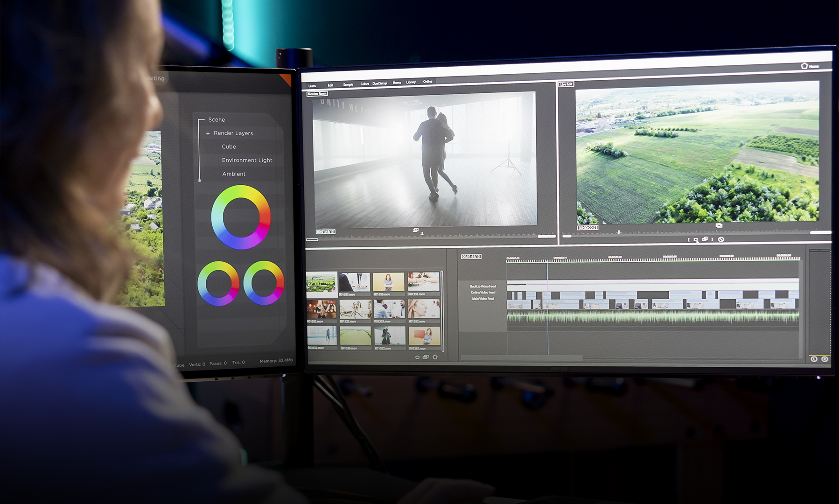
Task: Click the overlapping windows icon under Live Edit
Action: [705, 239]
